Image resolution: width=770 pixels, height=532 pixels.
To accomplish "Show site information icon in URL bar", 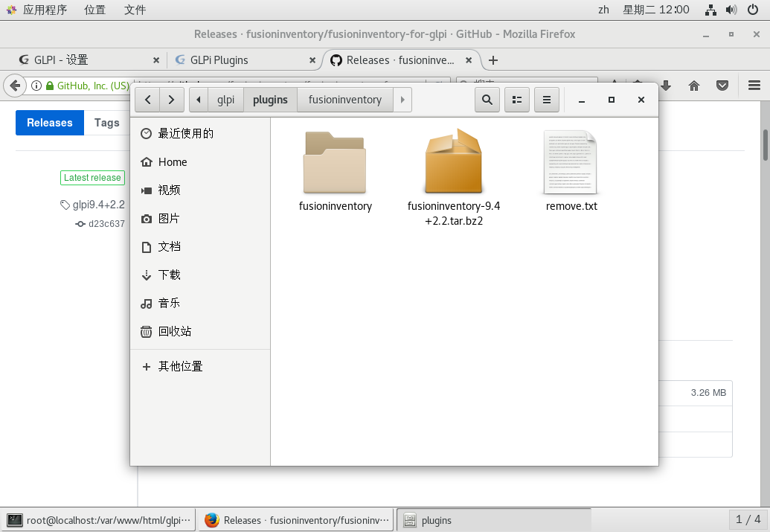I will (36, 86).
